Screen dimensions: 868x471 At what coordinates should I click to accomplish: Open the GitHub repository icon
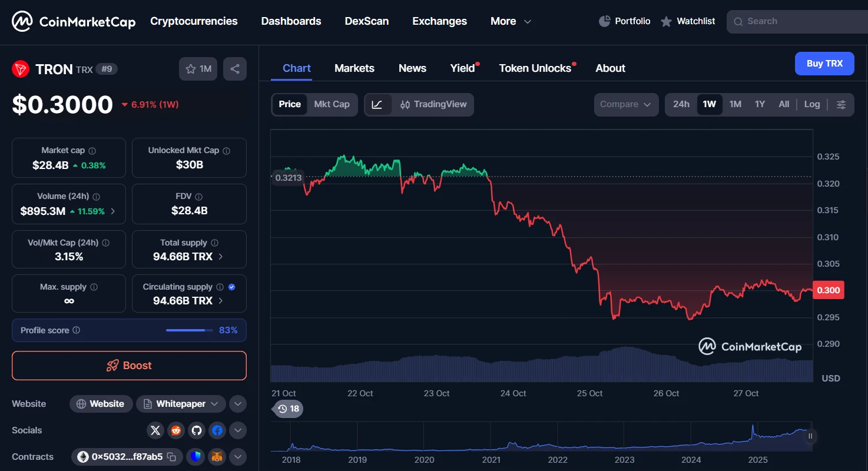pos(196,430)
